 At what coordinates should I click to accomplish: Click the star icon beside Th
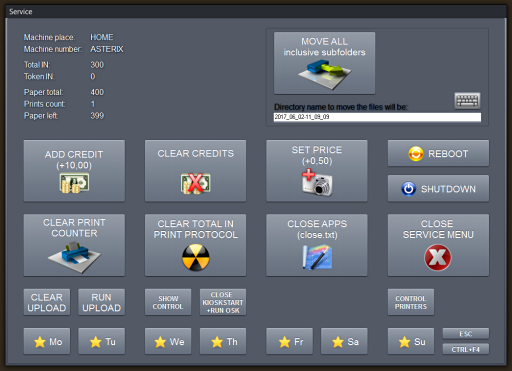click(217, 342)
